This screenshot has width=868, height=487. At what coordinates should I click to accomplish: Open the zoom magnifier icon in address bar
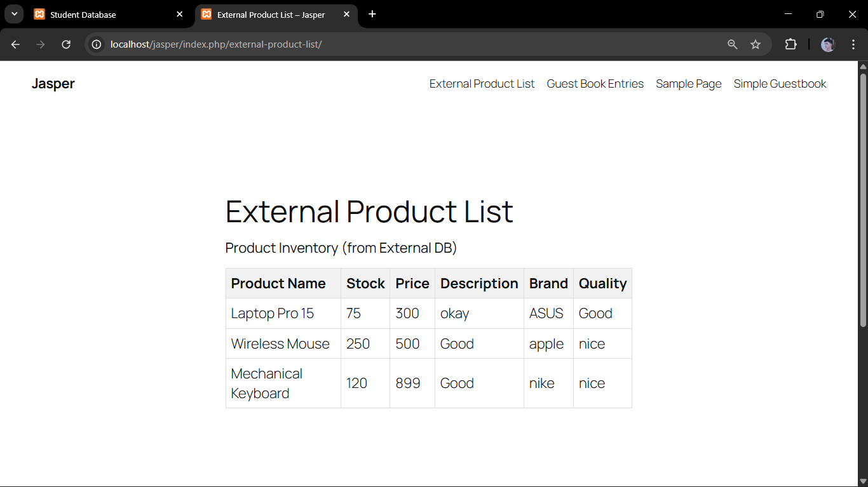click(x=733, y=44)
